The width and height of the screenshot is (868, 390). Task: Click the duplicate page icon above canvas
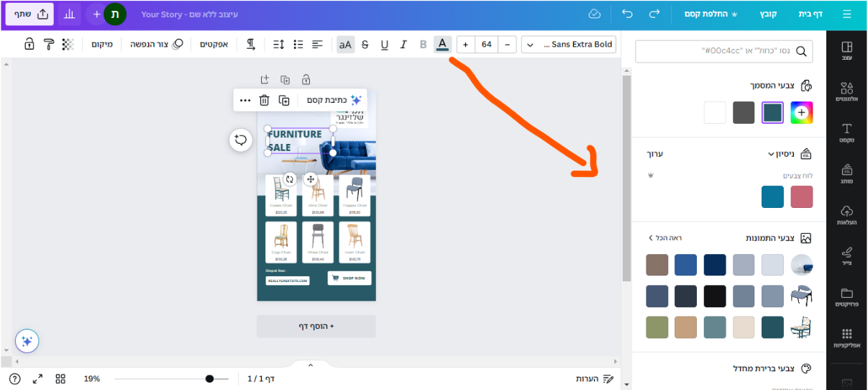(x=285, y=80)
